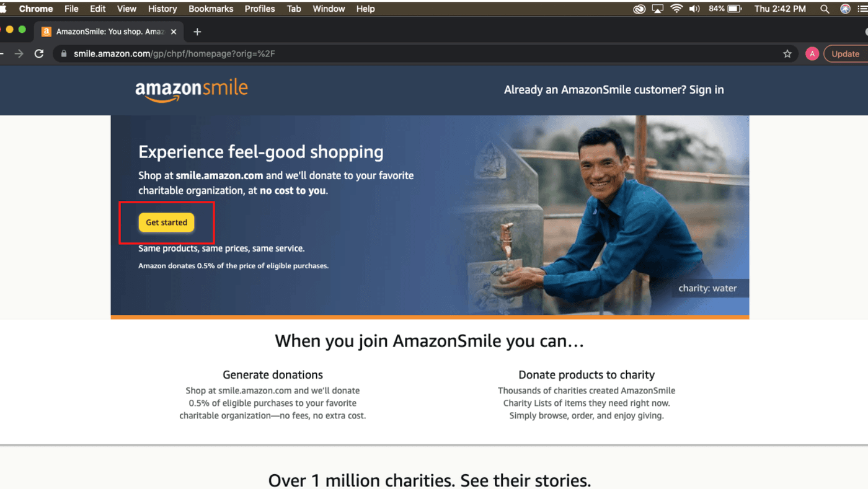Bookmark this page with the star icon
Viewport: 868px width, 489px height.
point(787,54)
